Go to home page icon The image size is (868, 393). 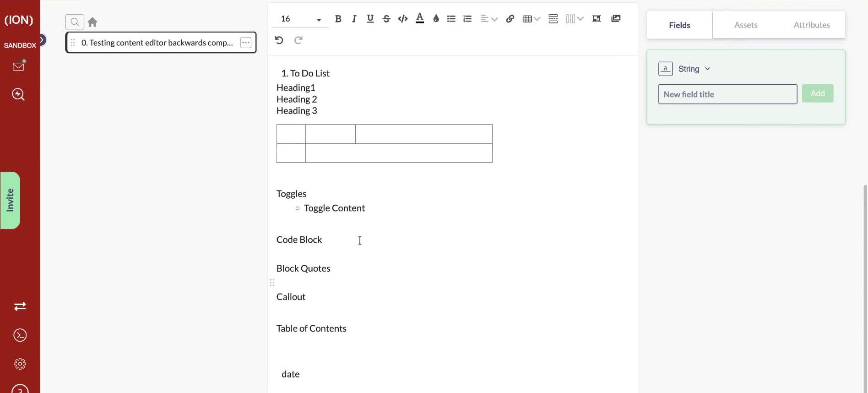point(92,22)
